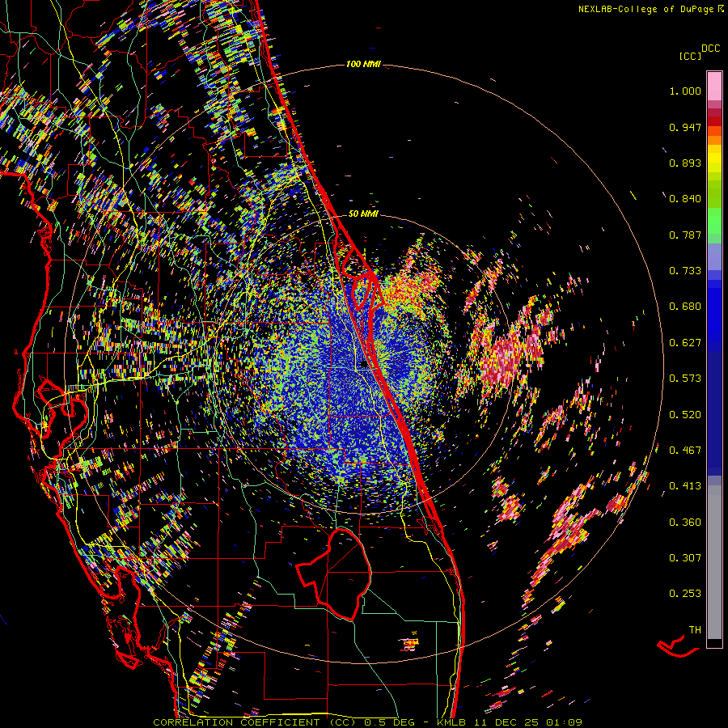728x728 pixels.
Task: Select the 0.573 legend value
Action: pos(685,379)
